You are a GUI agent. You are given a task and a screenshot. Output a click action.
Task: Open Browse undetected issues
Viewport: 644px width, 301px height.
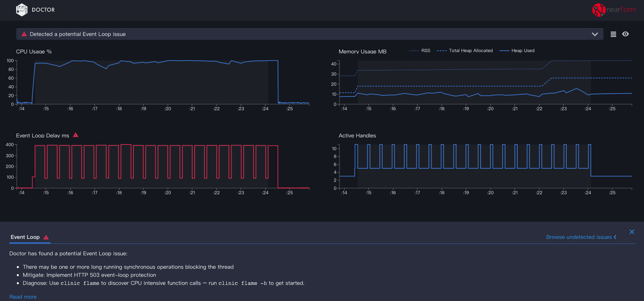[578, 237]
